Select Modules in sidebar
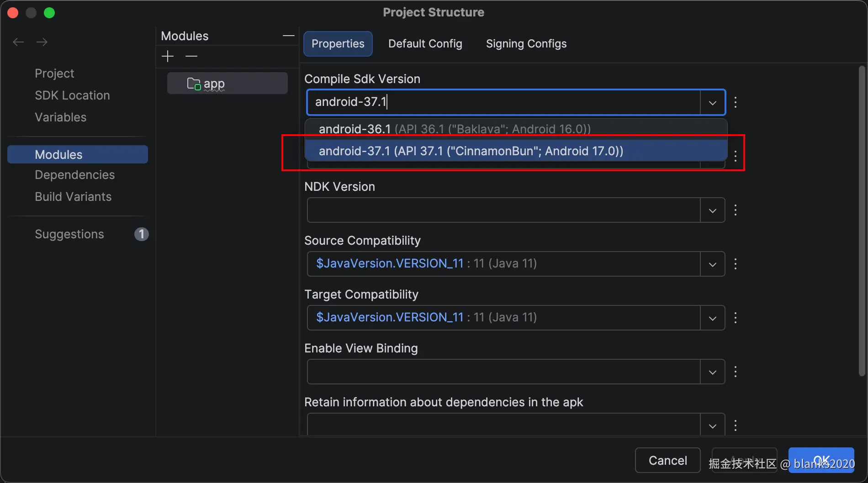Screen dimensions: 868x483 78,154
